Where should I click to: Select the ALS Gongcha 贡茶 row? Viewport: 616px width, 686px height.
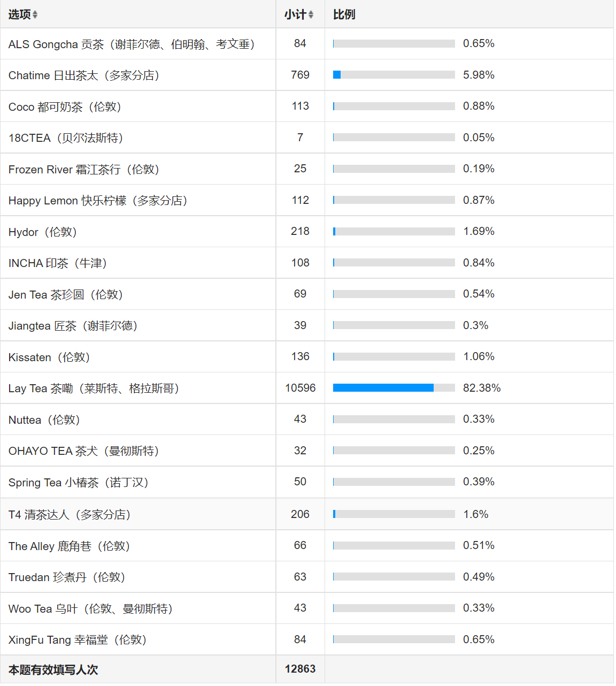[x=307, y=44]
